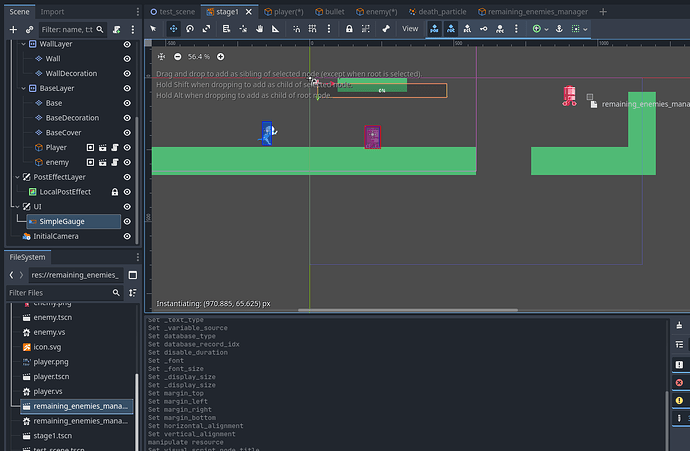Image resolution: width=690 pixels, height=451 pixels.
Task: Center the view using the zoom-bar icon
Action: [161, 57]
